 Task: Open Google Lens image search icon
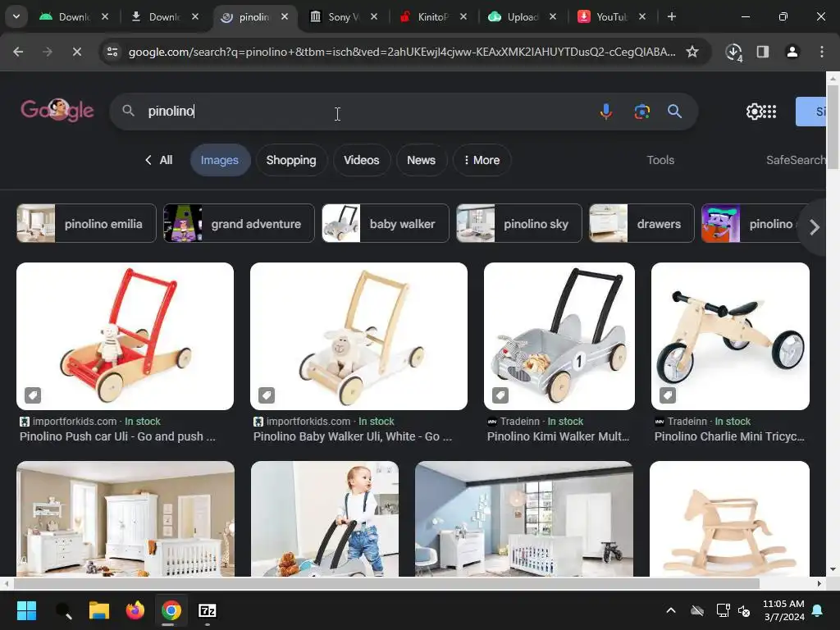[641, 112]
